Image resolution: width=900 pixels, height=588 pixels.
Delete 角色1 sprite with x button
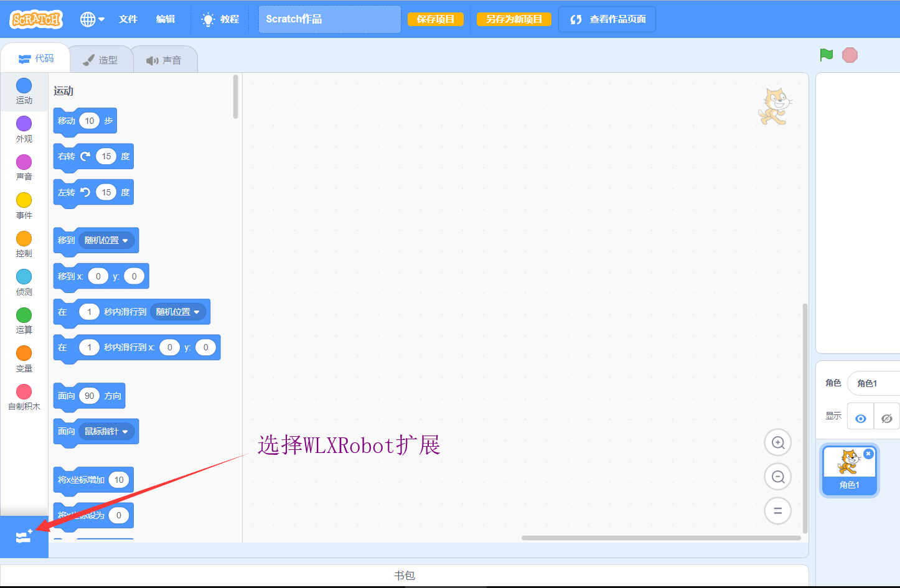click(868, 454)
